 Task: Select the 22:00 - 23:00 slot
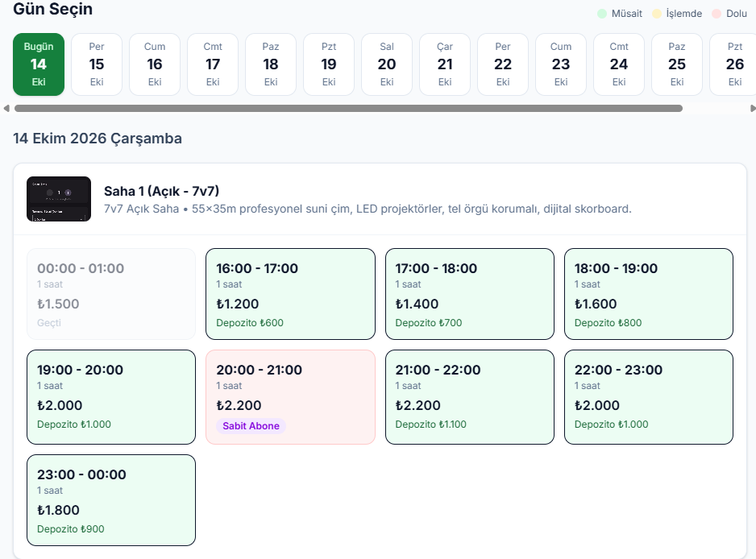point(649,397)
